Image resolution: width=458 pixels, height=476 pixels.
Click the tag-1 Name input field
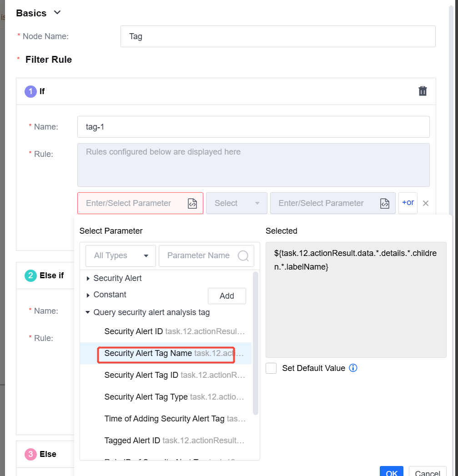pos(253,127)
